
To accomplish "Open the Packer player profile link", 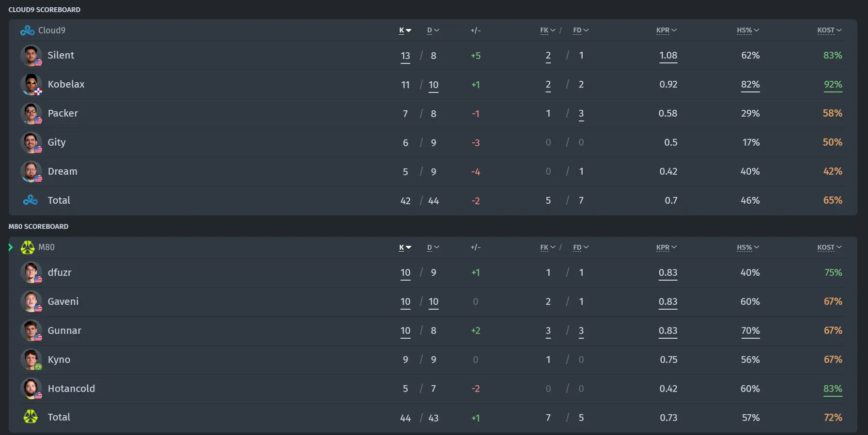I will click(x=63, y=113).
